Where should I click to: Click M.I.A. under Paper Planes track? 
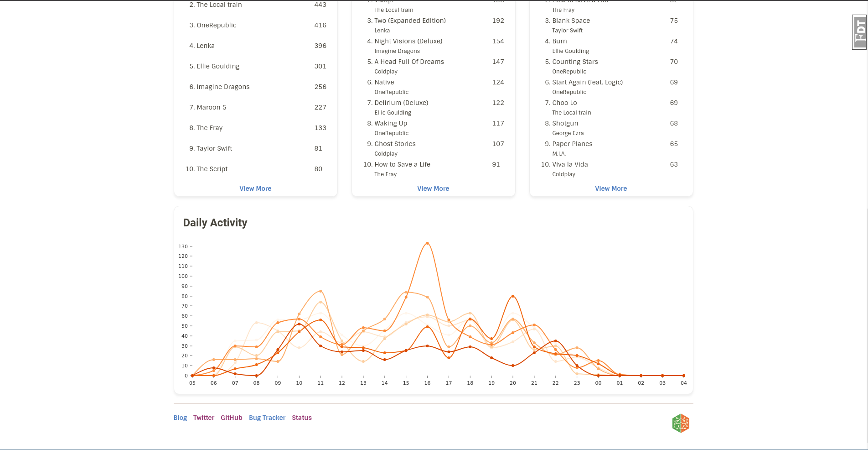click(559, 154)
